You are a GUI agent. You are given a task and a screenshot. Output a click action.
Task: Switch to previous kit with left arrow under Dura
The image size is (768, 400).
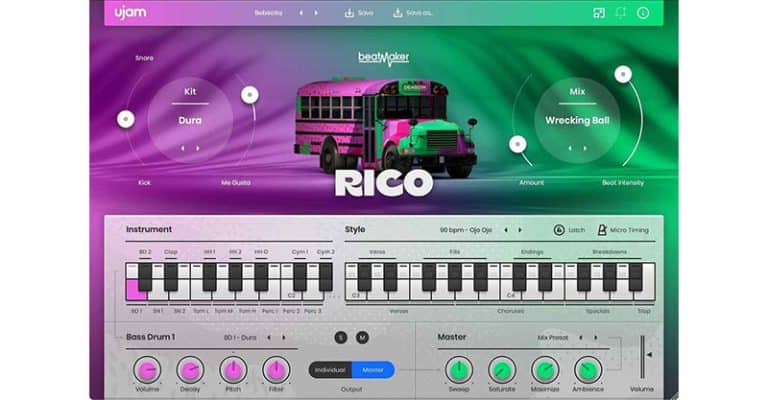tap(183, 148)
